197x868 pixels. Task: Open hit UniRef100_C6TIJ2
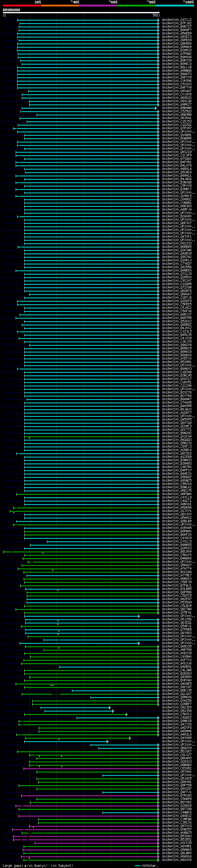click(177, 20)
